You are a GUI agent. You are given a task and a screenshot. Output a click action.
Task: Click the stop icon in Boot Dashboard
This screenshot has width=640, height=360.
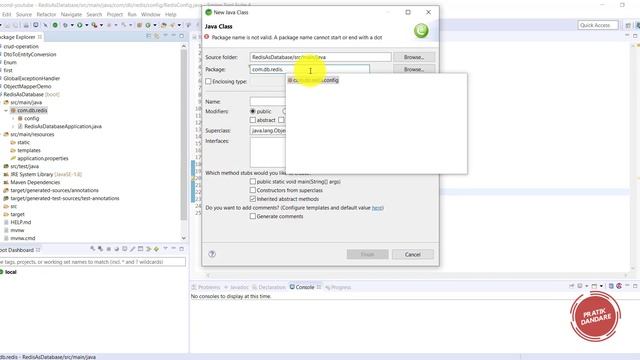coord(109,249)
